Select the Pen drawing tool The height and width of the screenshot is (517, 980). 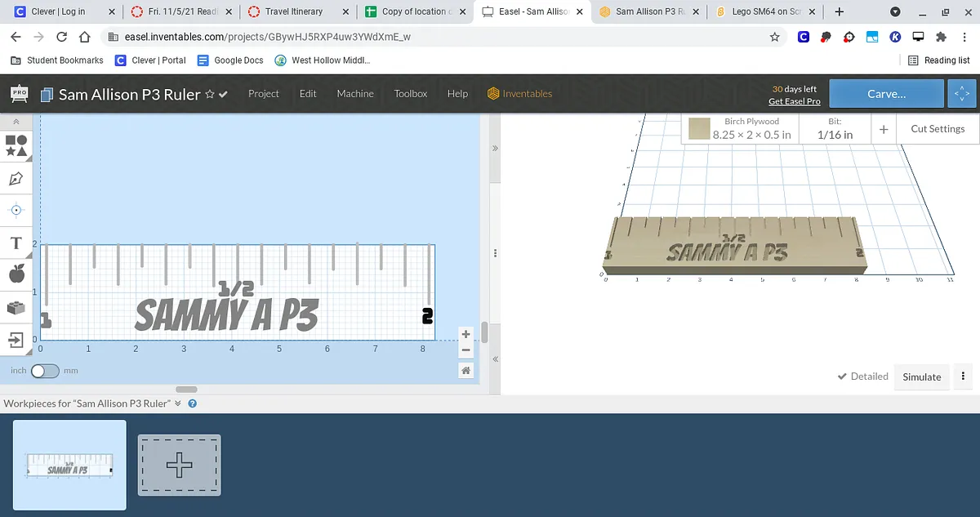(16, 178)
